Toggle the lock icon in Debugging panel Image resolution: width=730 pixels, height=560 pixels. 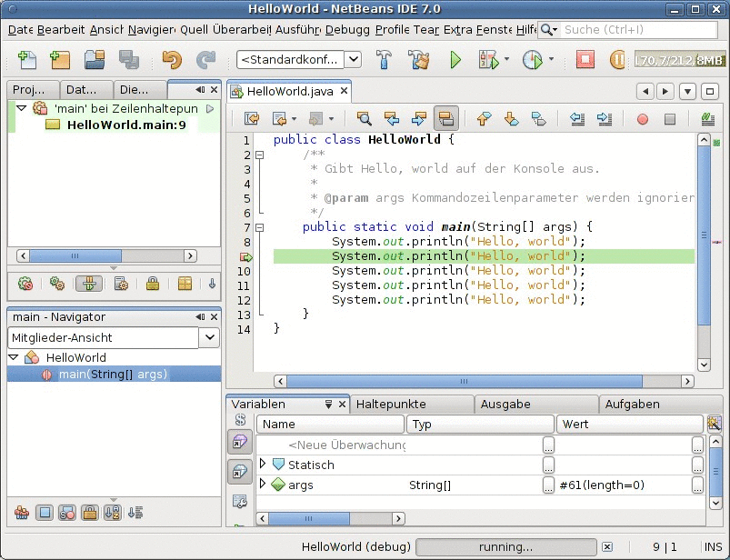153,284
